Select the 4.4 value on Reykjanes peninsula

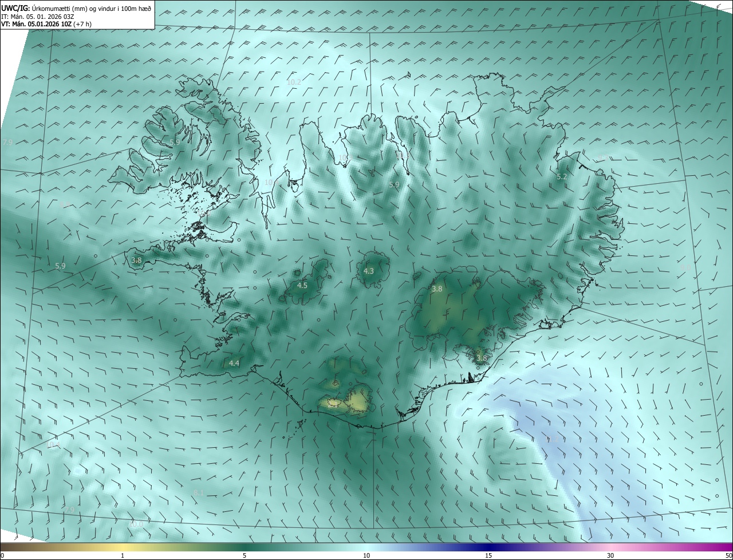(x=234, y=363)
